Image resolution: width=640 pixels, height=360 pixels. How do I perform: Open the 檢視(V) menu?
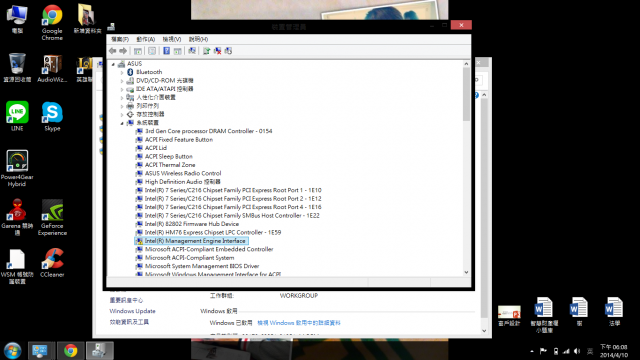[x=172, y=39]
